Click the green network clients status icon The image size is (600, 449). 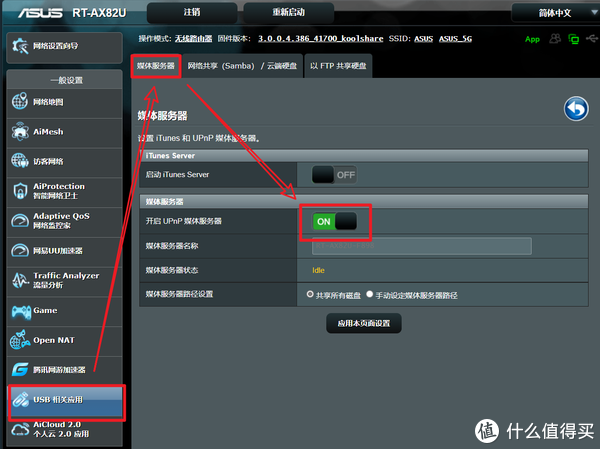coord(574,39)
